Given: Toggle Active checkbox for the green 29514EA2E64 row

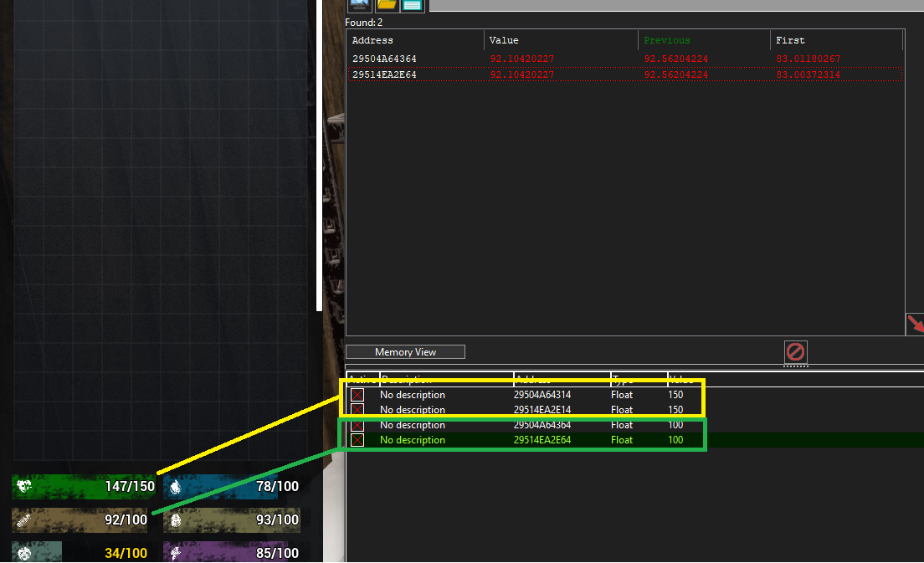Looking at the screenshot, I should pyautogui.click(x=357, y=440).
